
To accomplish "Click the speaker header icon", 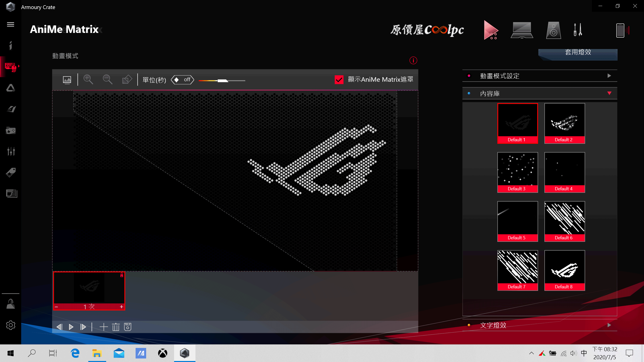I will tap(553, 30).
